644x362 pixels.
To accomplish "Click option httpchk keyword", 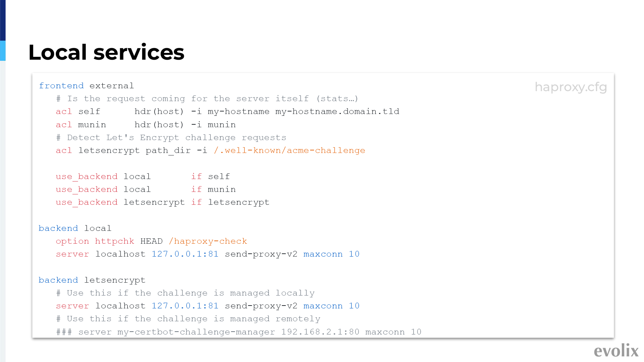I will click(x=95, y=241).
